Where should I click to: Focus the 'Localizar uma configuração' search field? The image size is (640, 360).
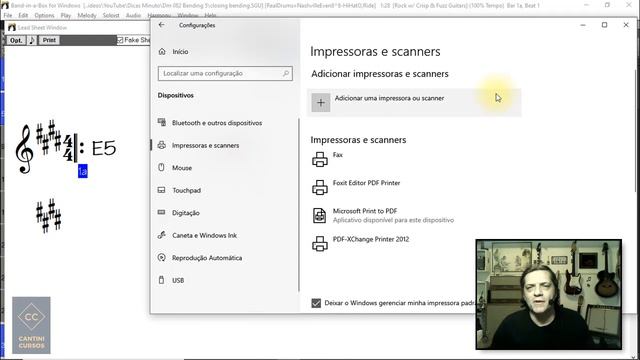(x=225, y=73)
